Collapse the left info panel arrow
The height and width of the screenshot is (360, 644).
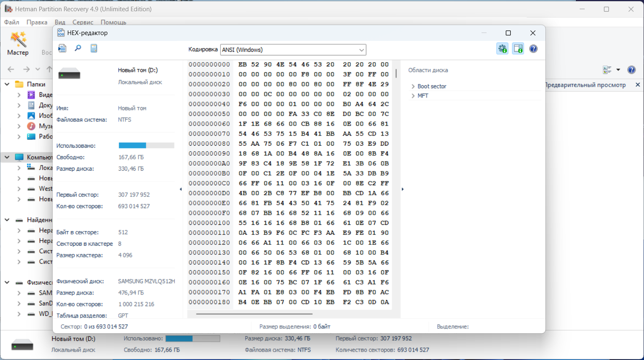181,189
